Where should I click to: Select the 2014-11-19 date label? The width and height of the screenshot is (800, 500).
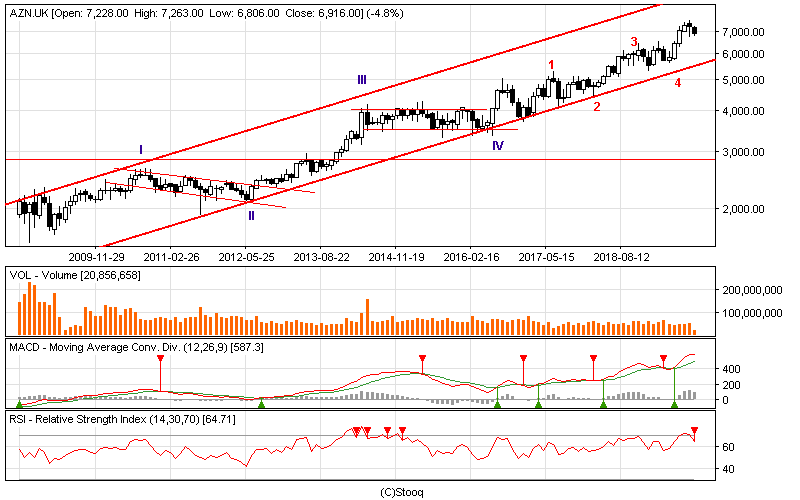click(396, 257)
